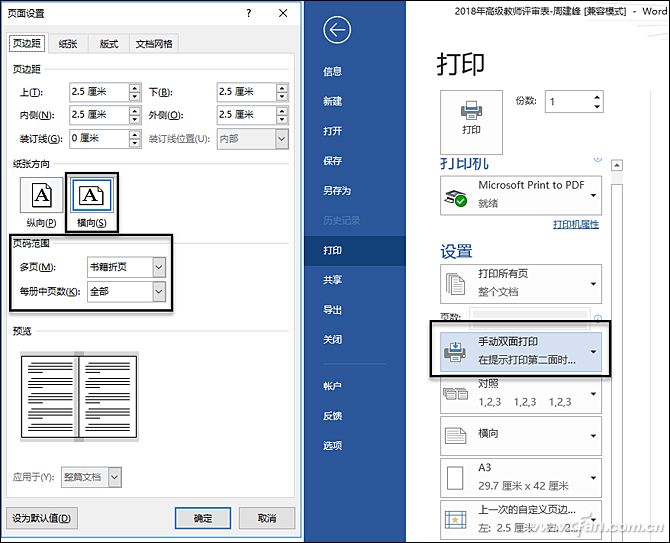The image size is (670, 543).
Task: Click 取消 button in page setup
Action: pyautogui.click(x=267, y=518)
